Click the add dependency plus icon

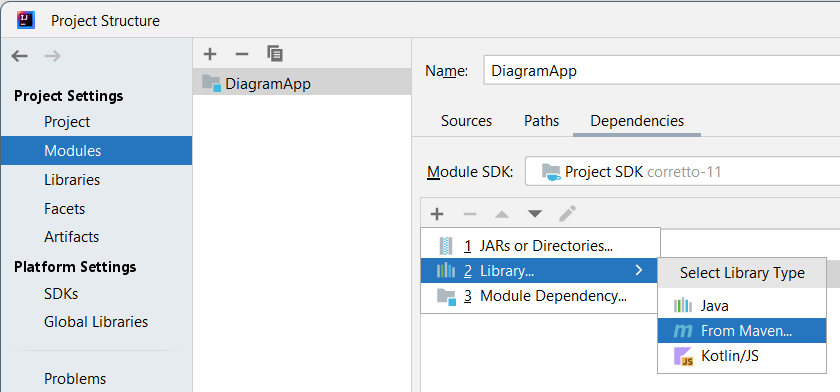click(x=437, y=214)
